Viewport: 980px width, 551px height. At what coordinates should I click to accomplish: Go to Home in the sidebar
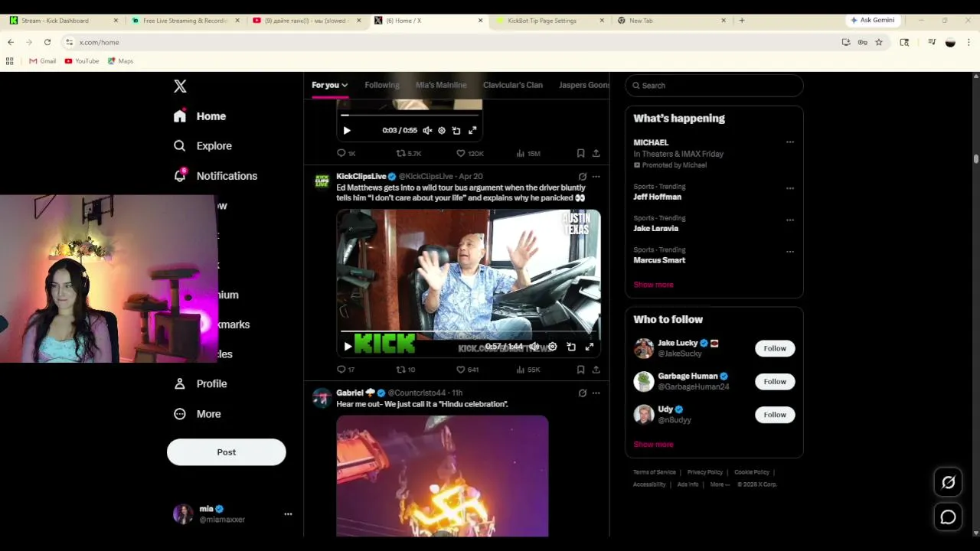(x=200, y=116)
